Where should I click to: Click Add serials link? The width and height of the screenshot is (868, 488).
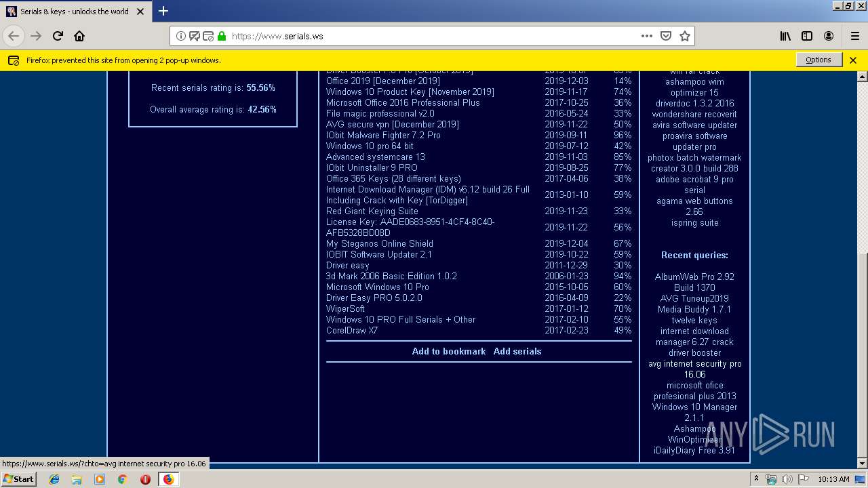517,351
